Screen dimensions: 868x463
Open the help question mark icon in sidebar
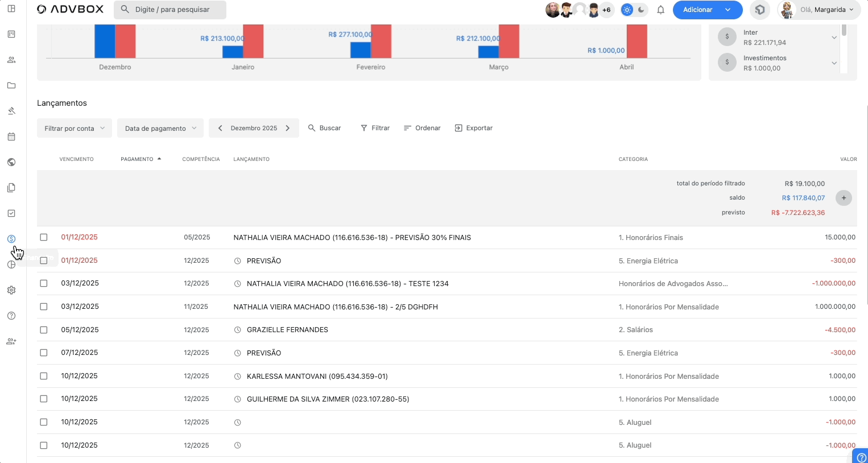point(11,316)
